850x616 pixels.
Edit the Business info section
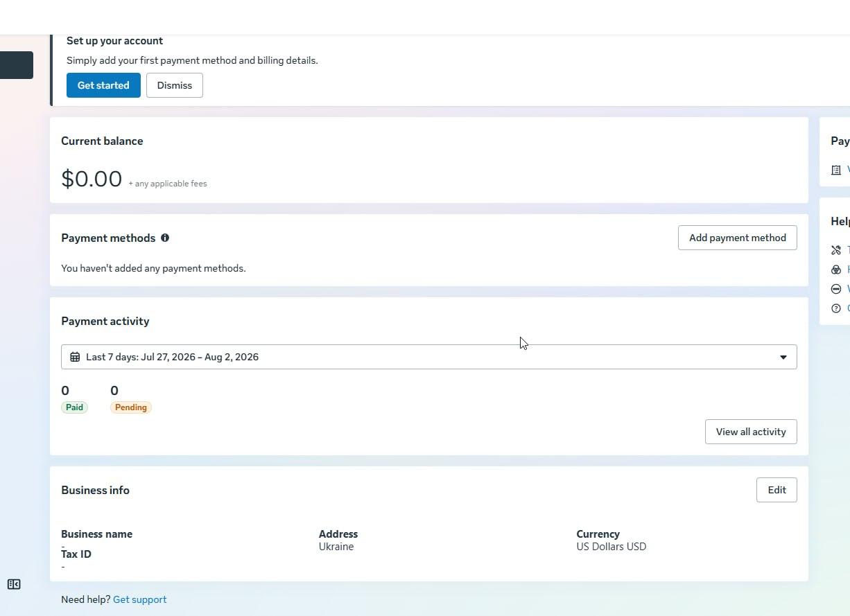click(x=777, y=490)
